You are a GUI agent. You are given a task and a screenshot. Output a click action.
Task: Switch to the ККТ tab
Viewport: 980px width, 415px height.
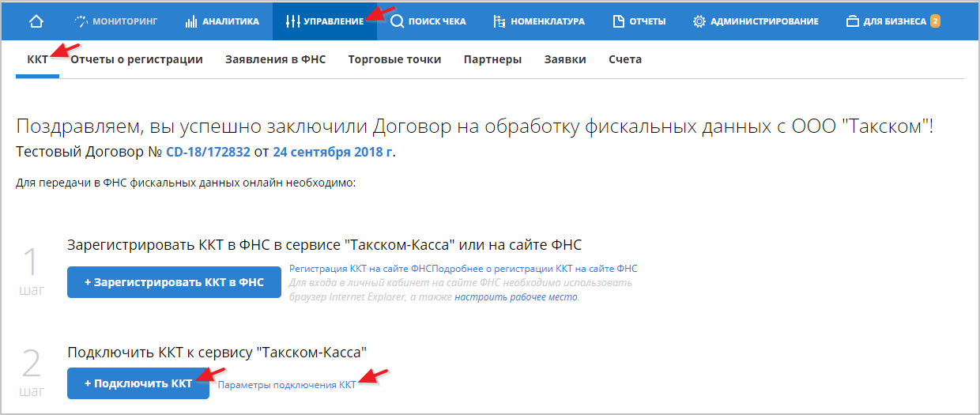pyautogui.click(x=37, y=59)
